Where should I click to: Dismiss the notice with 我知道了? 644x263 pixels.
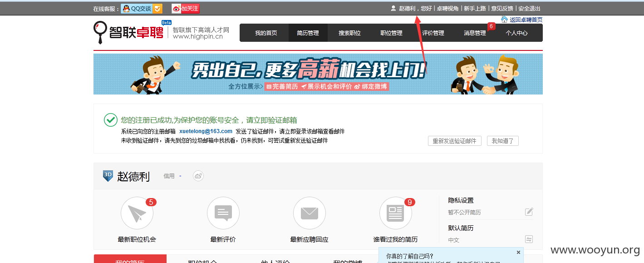(x=502, y=141)
